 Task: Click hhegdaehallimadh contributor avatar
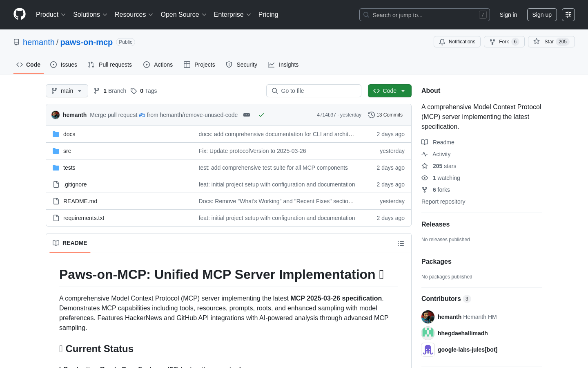(428, 333)
